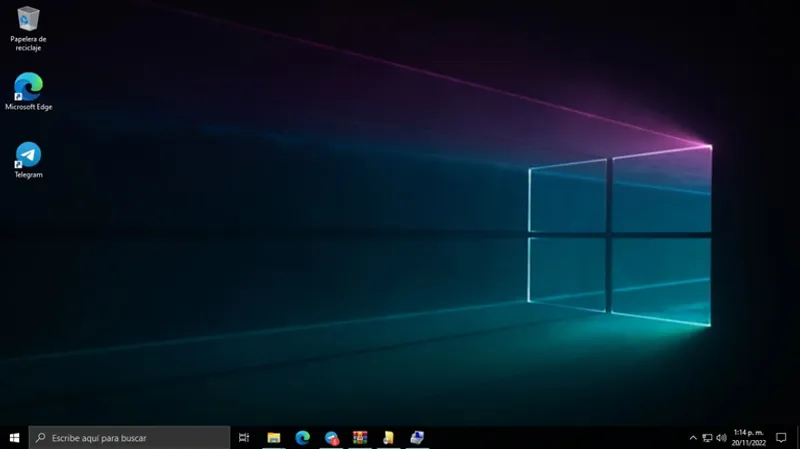Open WinRAR from the taskbar
This screenshot has width=800, height=449.
coord(360,438)
